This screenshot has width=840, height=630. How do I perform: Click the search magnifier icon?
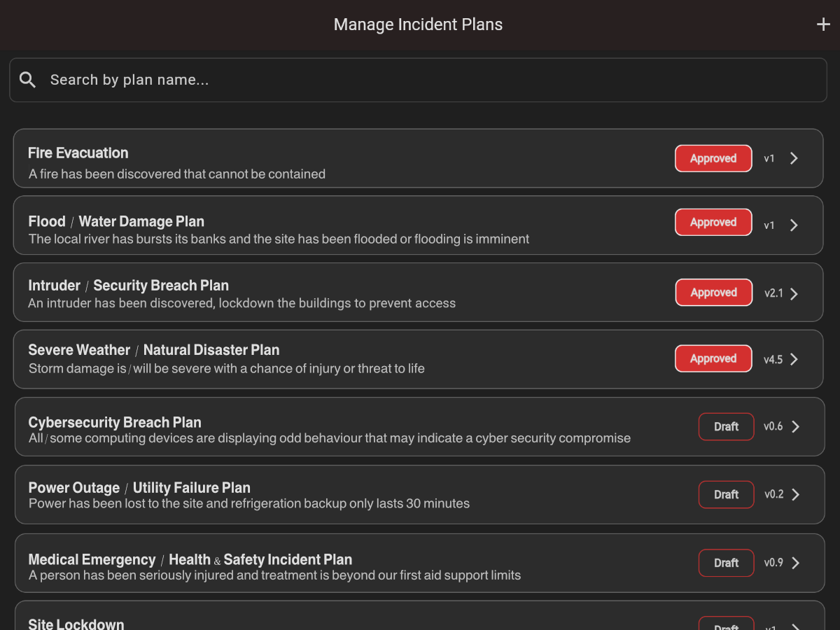(27, 79)
